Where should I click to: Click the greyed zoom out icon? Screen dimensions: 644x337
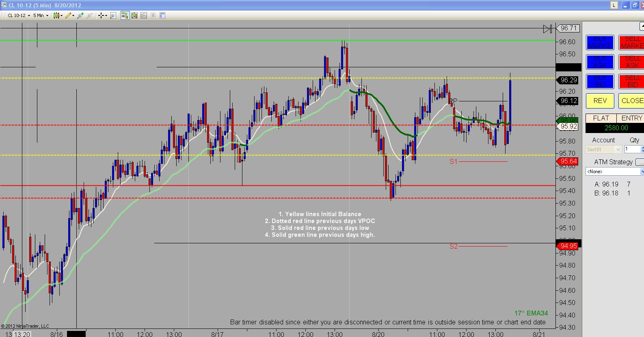[x=90, y=15]
